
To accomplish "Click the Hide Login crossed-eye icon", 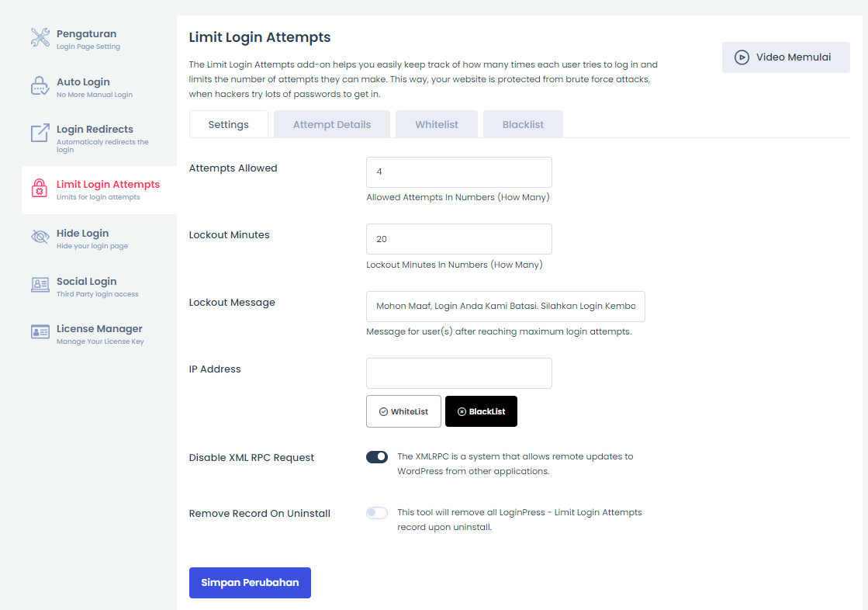I will 40,237.
